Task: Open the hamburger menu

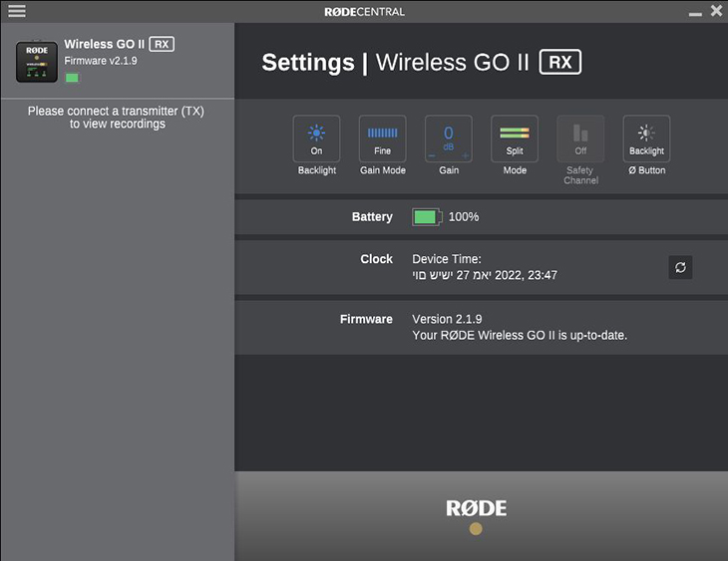Action: tap(17, 11)
